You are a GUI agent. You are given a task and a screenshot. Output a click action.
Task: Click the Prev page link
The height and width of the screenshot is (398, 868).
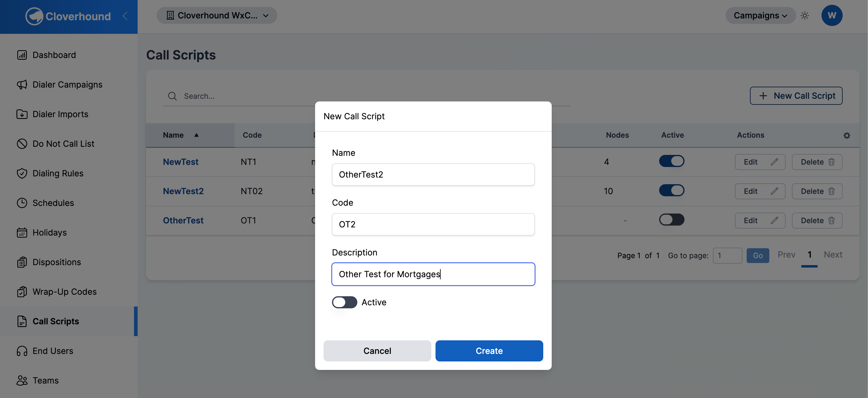(787, 255)
